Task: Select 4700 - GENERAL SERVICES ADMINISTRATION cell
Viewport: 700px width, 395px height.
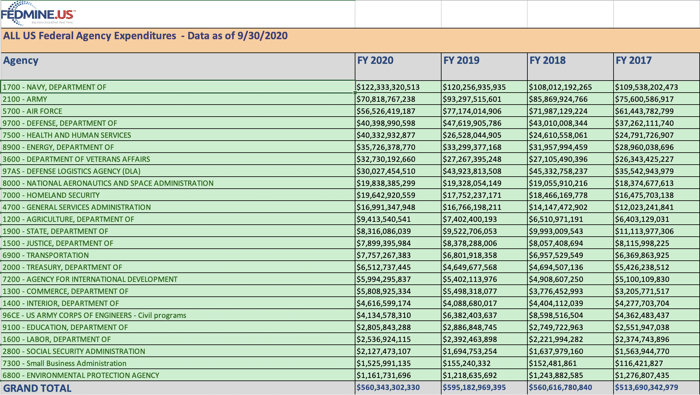Action: point(178,208)
